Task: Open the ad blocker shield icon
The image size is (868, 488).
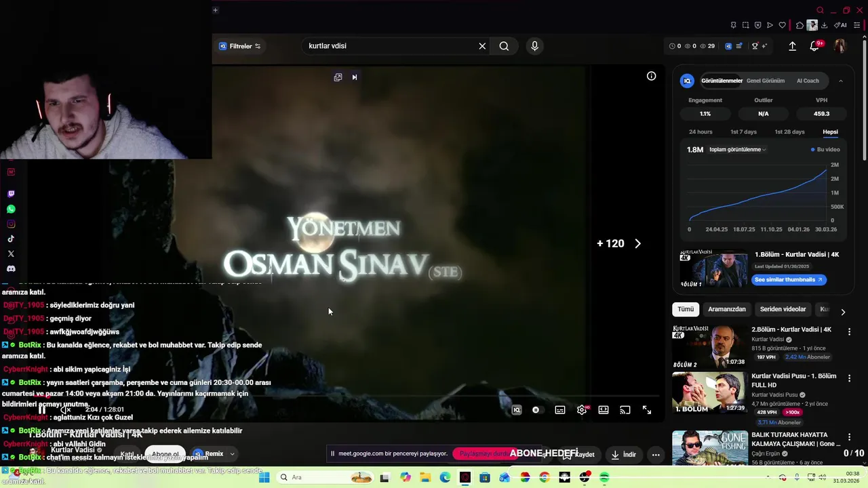Action: pos(757,25)
